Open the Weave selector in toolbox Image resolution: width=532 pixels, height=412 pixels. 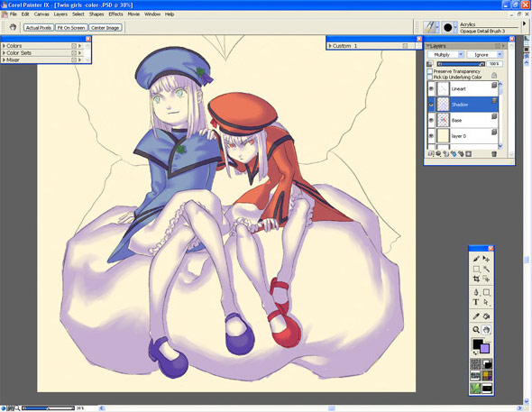point(487,376)
